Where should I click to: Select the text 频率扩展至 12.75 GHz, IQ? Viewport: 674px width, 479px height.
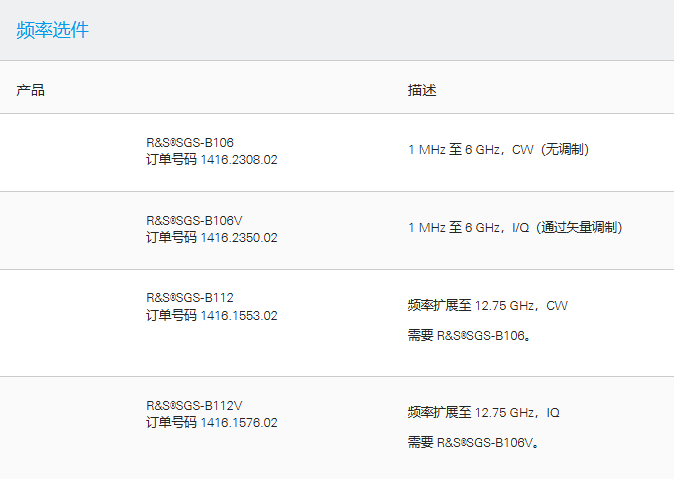tap(484, 413)
